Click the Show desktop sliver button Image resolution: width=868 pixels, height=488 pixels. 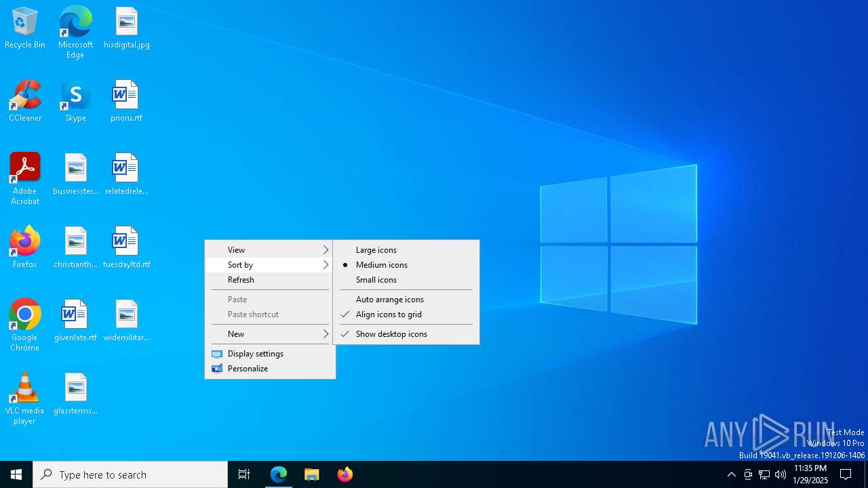(x=866, y=474)
